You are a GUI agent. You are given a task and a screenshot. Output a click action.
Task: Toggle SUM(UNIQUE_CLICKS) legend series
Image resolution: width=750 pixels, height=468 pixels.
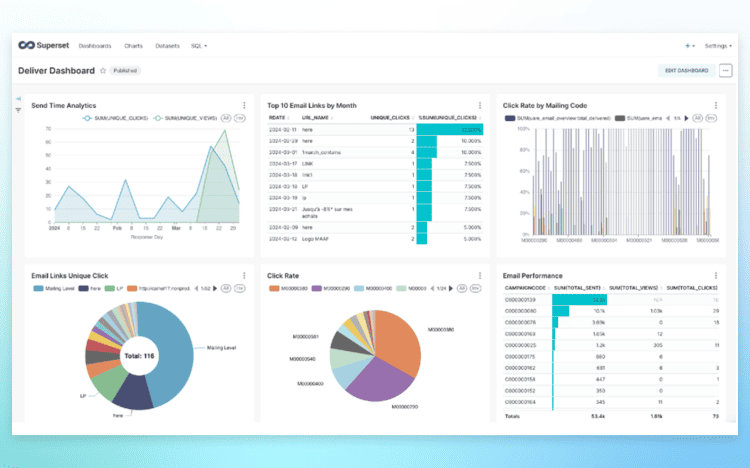click(115, 118)
